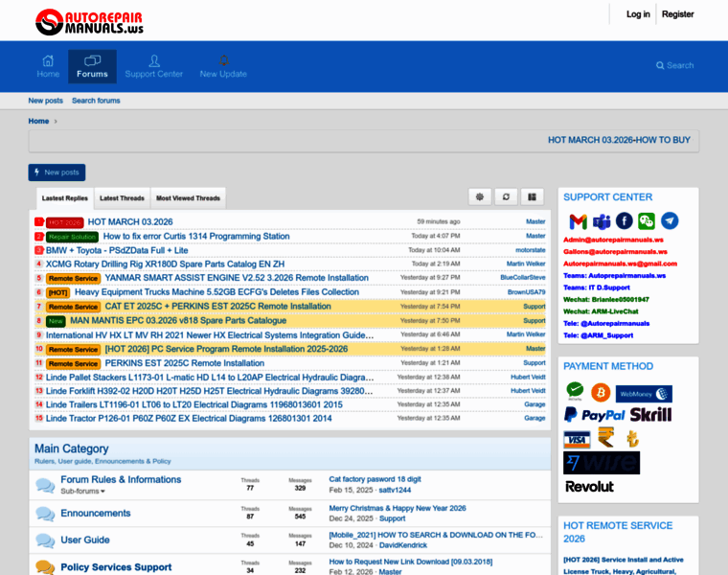The width and height of the screenshot is (728, 575).
Task: Switch to the Latest Threads tab
Action: [122, 198]
